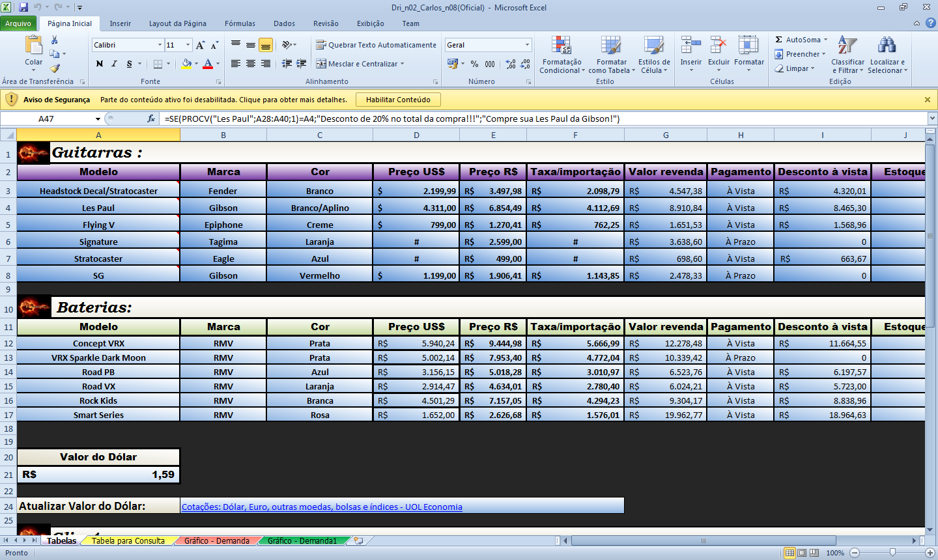Image resolution: width=938 pixels, height=560 pixels.
Task: Click the Name Box showing A47
Action: [47, 119]
